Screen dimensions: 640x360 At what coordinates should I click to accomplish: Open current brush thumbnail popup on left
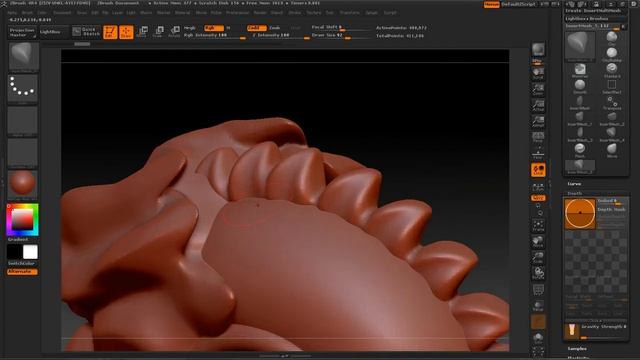pos(23,57)
